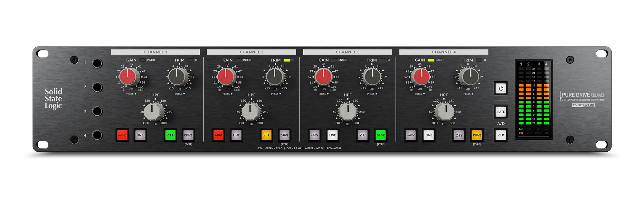Click front input jack 2
This screenshot has height=205, width=644.
pos(97,87)
